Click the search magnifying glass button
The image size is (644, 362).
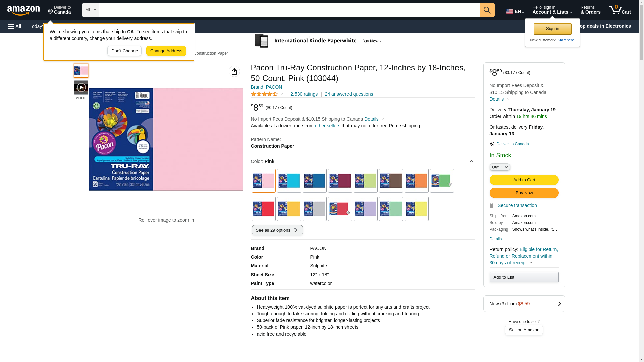coord(487,10)
